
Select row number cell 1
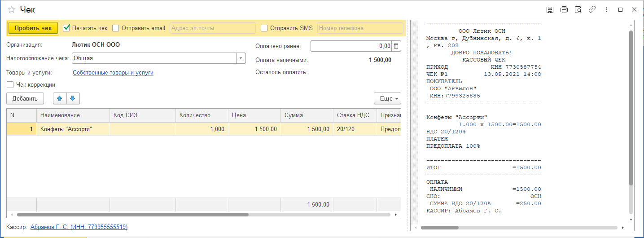(21, 129)
